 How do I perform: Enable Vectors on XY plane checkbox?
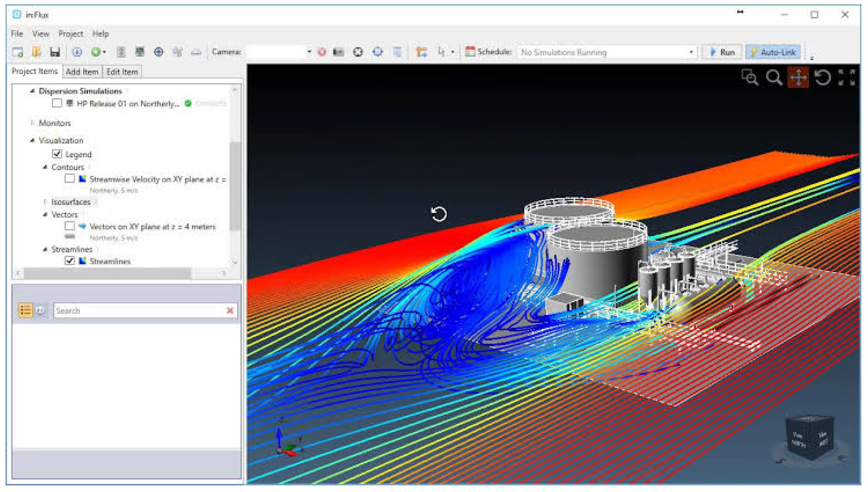pos(70,226)
